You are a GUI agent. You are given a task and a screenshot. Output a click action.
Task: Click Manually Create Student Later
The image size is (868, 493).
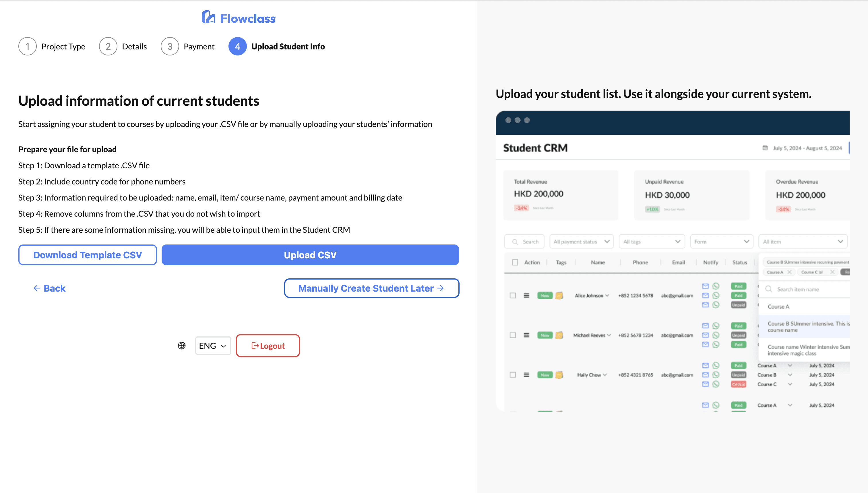tap(371, 288)
